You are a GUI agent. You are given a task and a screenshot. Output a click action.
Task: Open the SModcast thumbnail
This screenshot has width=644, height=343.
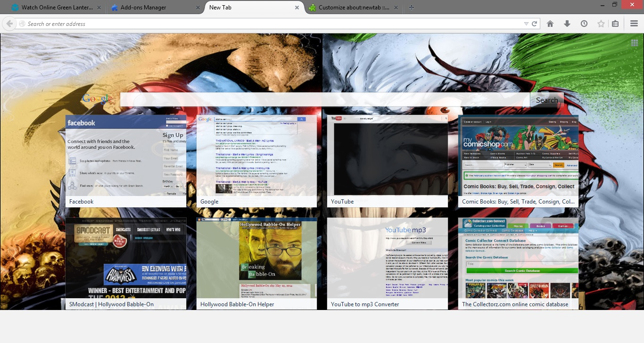click(x=126, y=258)
